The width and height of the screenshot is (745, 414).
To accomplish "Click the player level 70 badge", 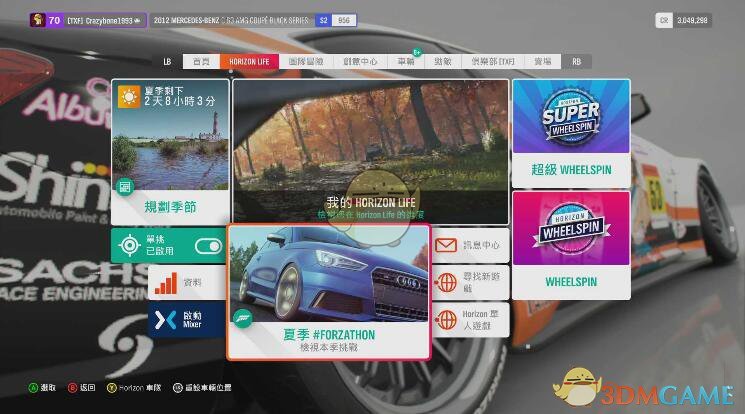I will pos(54,20).
